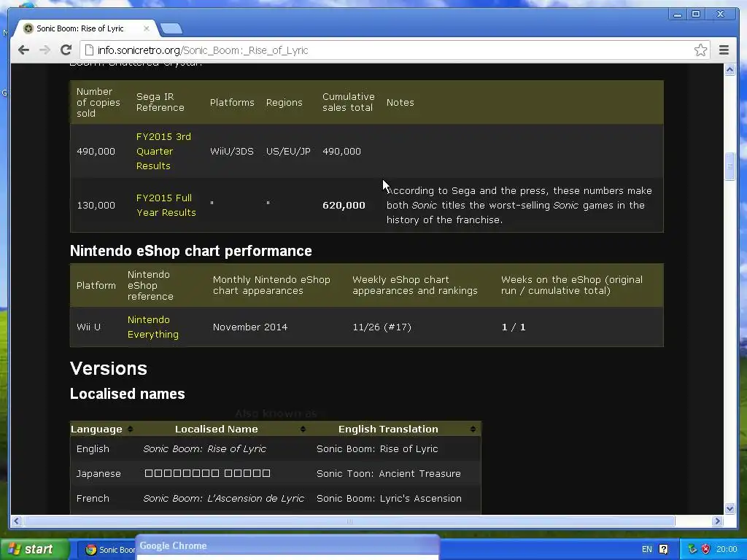The width and height of the screenshot is (747, 560).
Task: Open the FY2015 3rd Quarter Results link
Action: pos(163,151)
